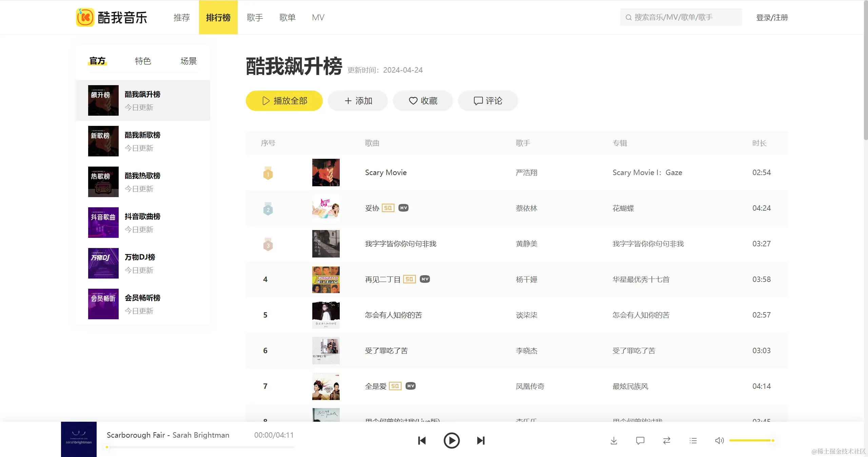Click the play button in player bar
The height and width of the screenshot is (457, 868).
(451, 440)
